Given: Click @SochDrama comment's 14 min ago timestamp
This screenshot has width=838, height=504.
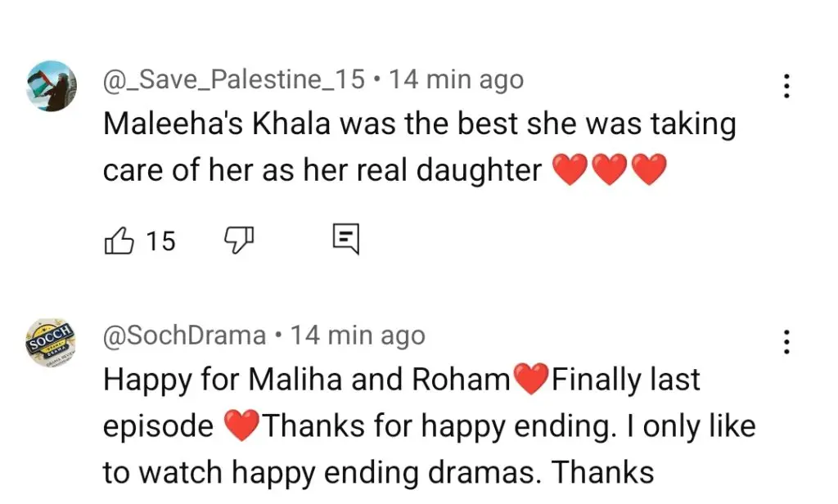Looking at the screenshot, I should tap(358, 336).
